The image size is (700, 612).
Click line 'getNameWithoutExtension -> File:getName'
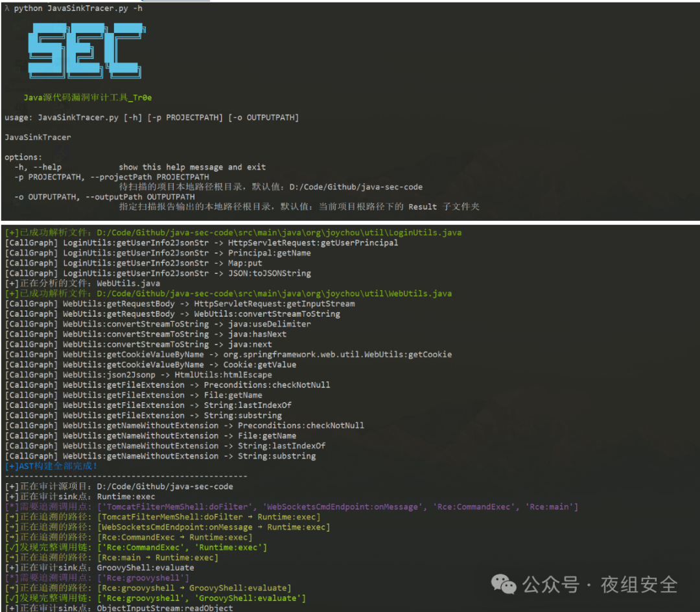(x=150, y=436)
